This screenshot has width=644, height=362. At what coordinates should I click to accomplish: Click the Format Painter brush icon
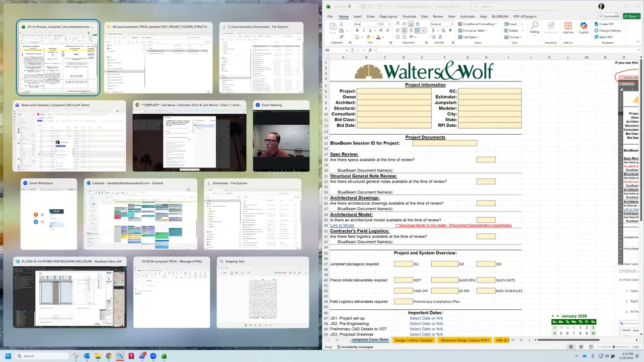[342, 37]
